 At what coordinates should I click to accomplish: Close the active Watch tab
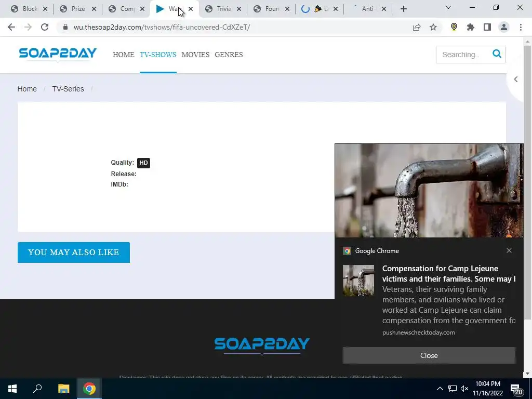tap(191, 9)
